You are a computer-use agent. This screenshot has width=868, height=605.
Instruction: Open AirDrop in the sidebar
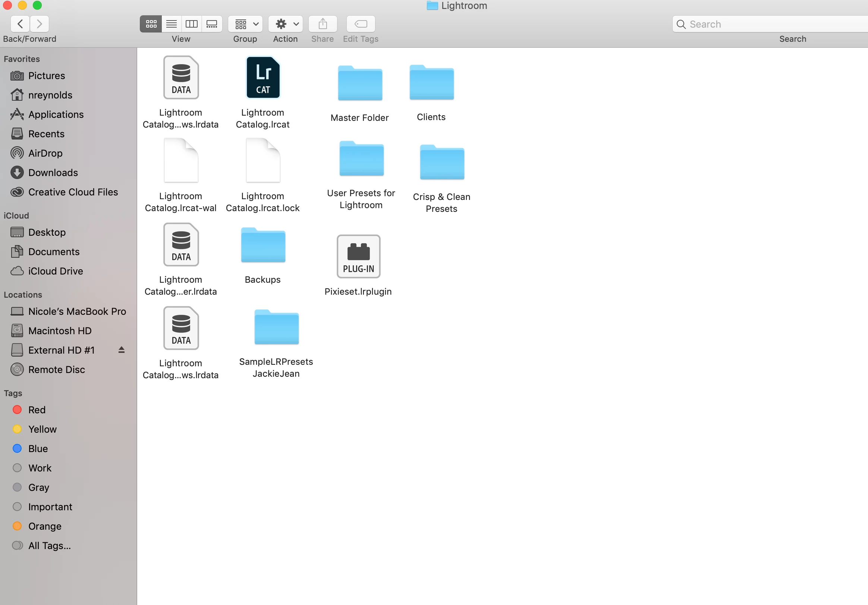pyautogui.click(x=45, y=153)
